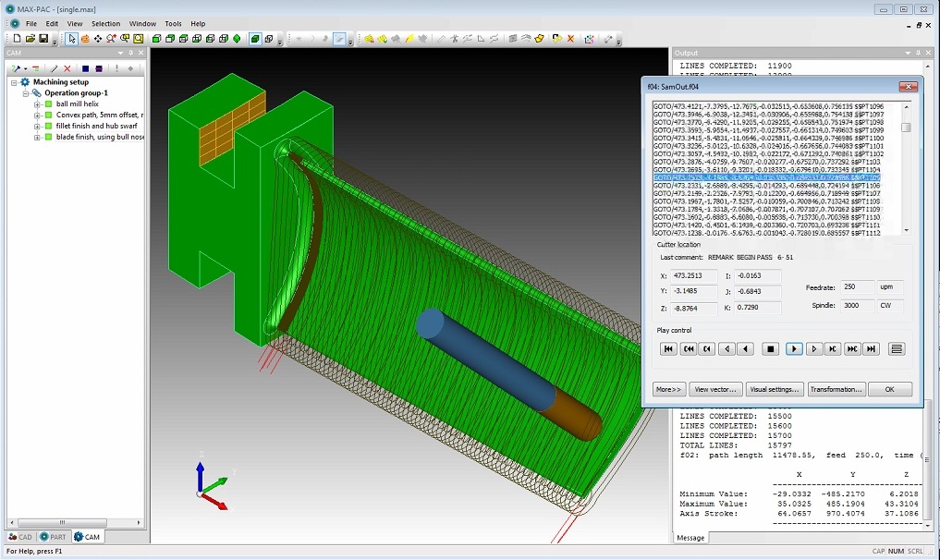Toggle the wireframe cube display icon

click(269, 39)
